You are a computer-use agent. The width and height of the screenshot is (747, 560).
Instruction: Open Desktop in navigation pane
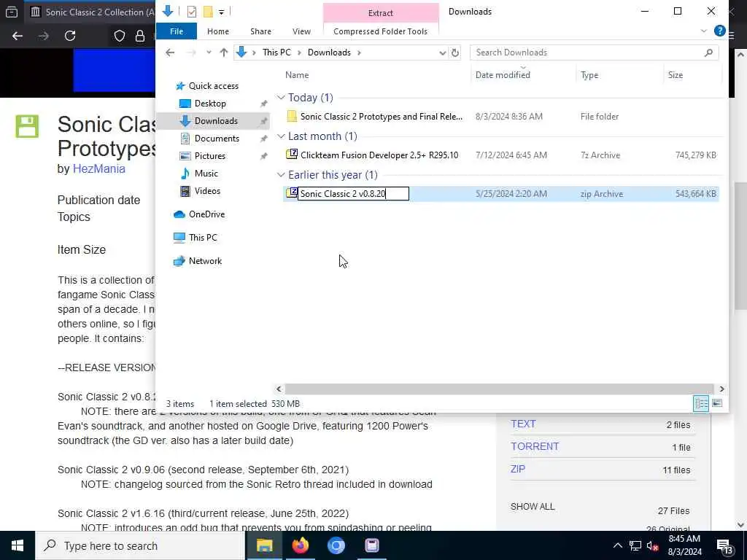click(x=210, y=104)
